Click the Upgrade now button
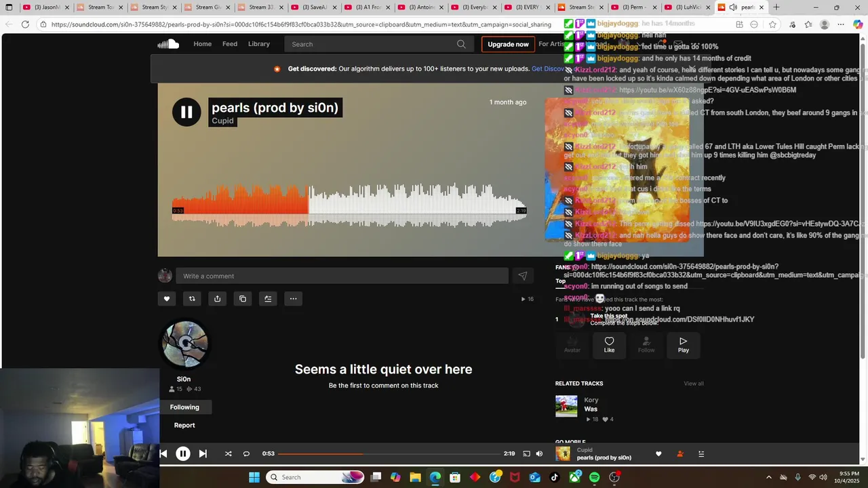 508,44
